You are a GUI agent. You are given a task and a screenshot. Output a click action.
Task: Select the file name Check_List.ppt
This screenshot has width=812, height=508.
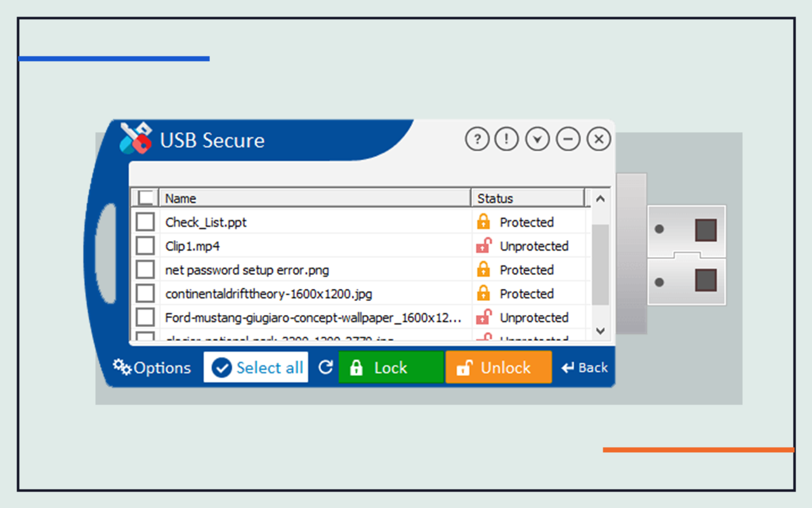click(x=206, y=222)
